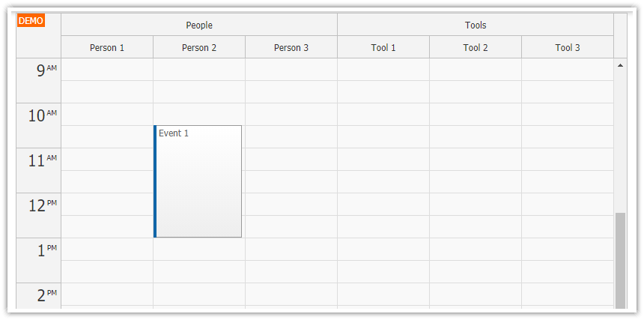Click the Tool 3 column header

[568, 47]
